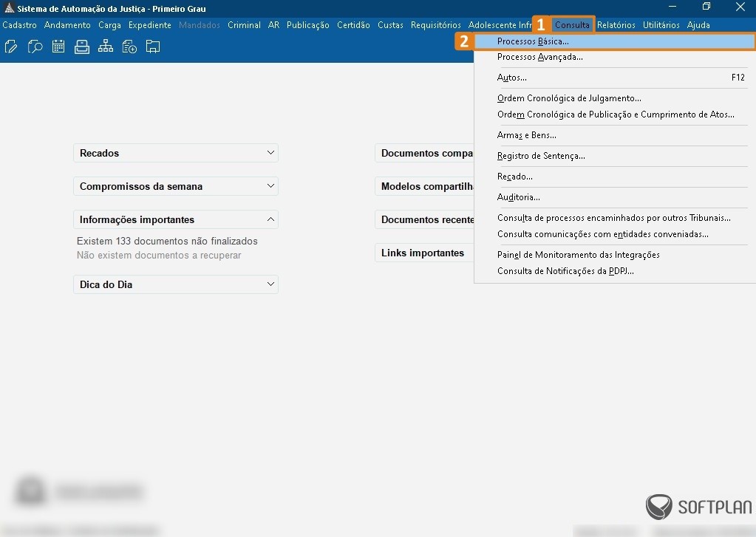Click the application logo in the title bar

(x=9, y=7)
